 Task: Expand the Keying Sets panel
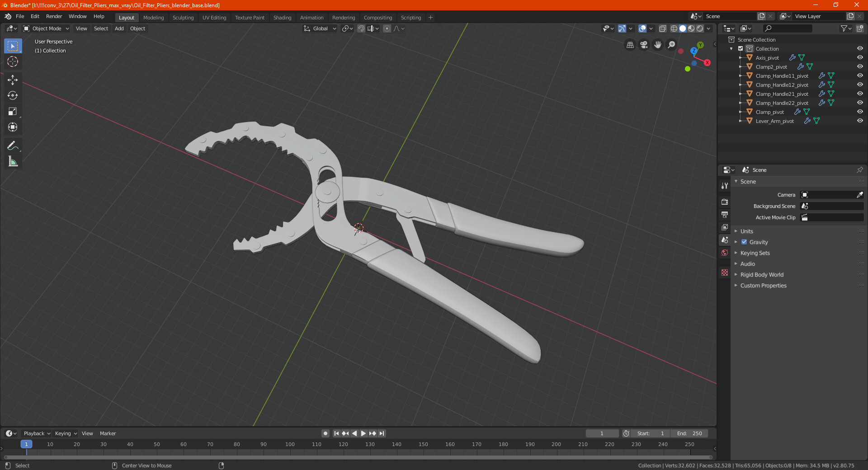755,253
